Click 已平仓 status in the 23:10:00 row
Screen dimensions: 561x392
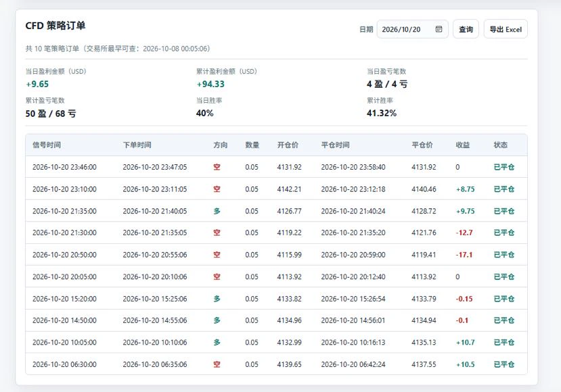point(503,189)
